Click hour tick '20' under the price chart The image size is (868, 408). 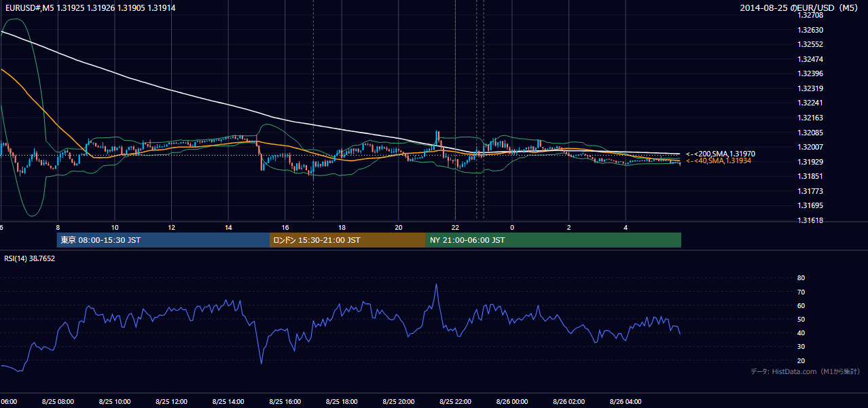pos(399,227)
